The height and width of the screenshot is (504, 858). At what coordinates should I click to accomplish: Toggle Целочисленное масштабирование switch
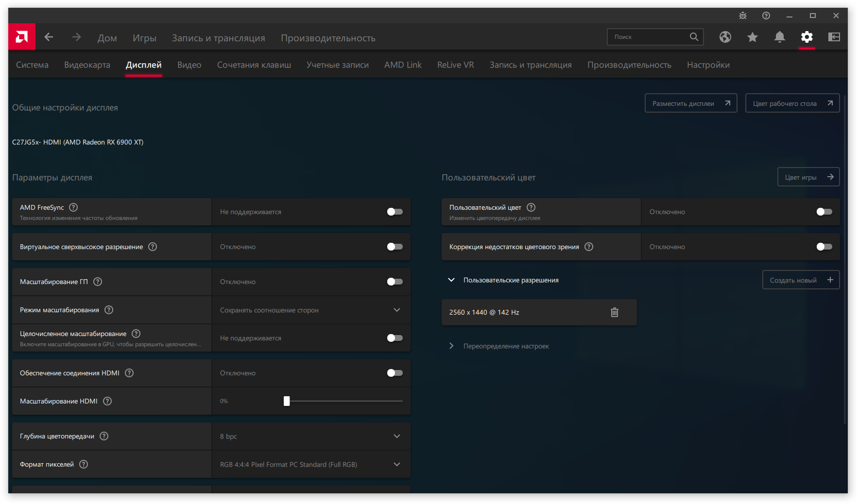pyautogui.click(x=395, y=338)
